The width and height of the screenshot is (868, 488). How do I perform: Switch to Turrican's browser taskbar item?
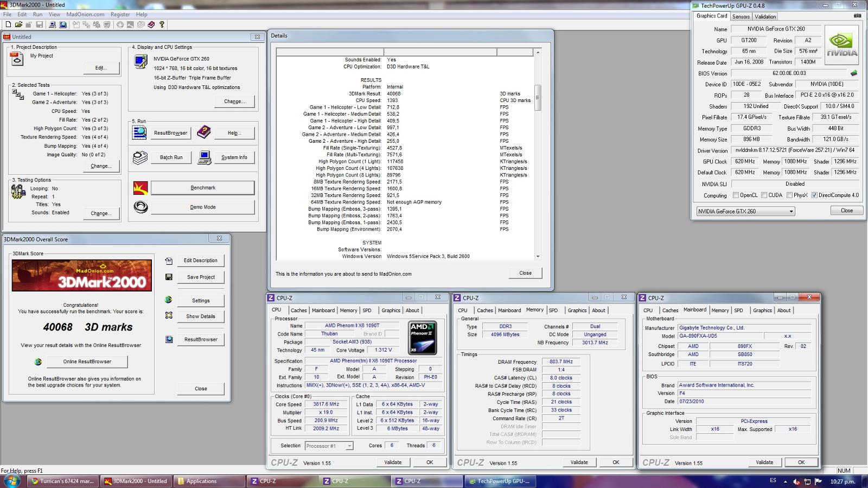pyautogui.click(x=62, y=481)
